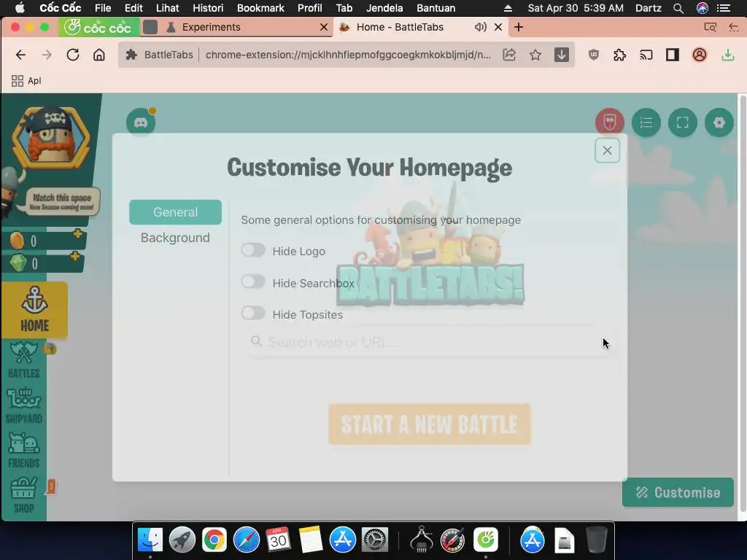Bookmark this page with the star icon
747x560 pixels.
[535, 55]
